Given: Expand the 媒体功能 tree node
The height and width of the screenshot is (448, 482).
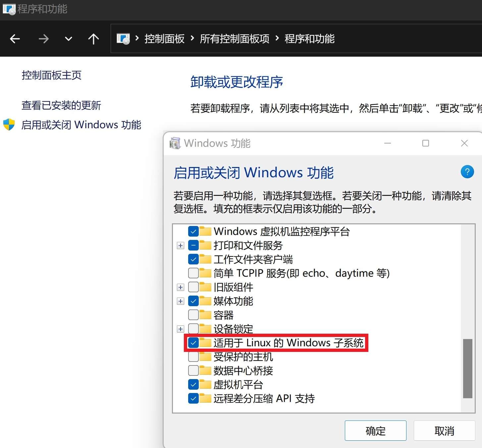Looking at the screenshot, I should pyautogui.click(x=181, y=301).
